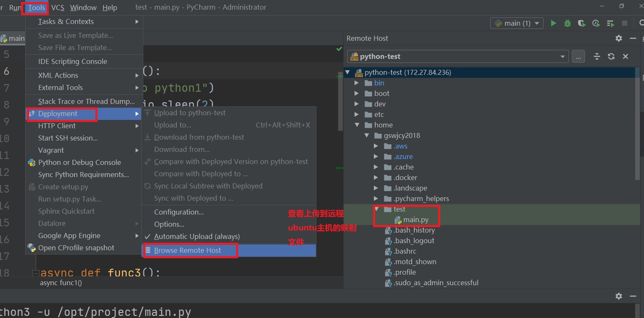Hide the Remote Host panel with minus icon
The height and width of the screenshot is (318, 644).
coord(633,38)
